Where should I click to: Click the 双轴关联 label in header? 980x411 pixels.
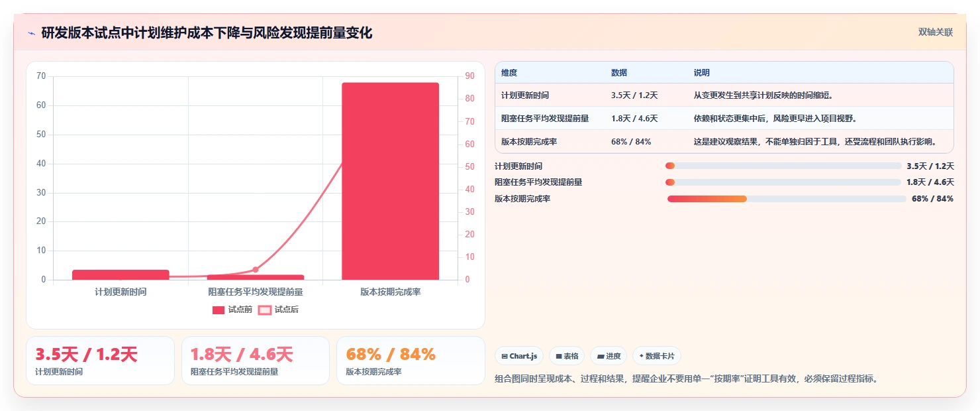[x=935, y=32]
